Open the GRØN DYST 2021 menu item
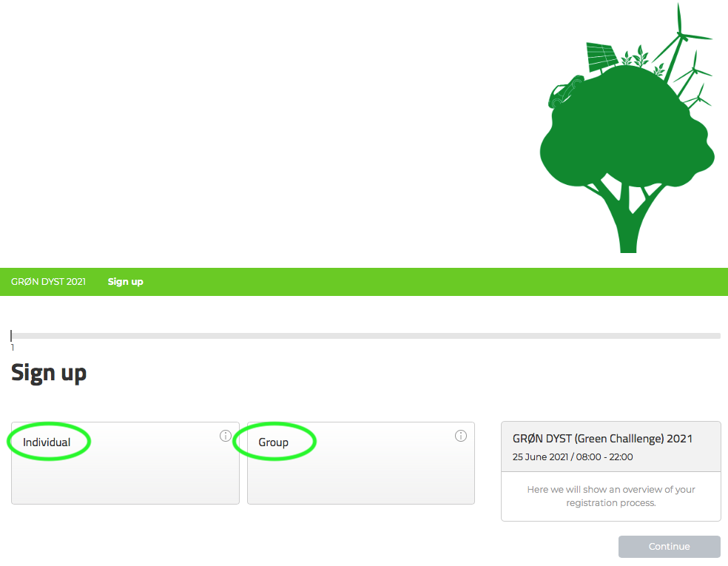 48,282
